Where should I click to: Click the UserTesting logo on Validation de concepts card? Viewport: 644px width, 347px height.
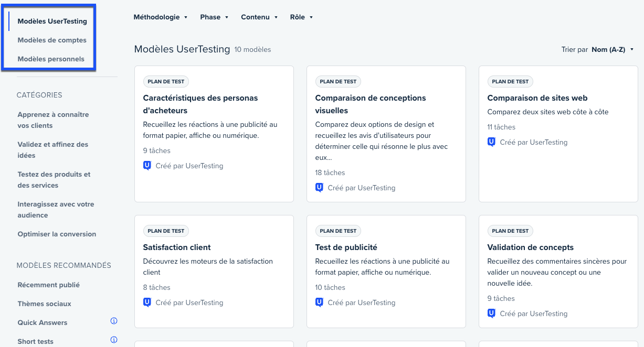491,313
